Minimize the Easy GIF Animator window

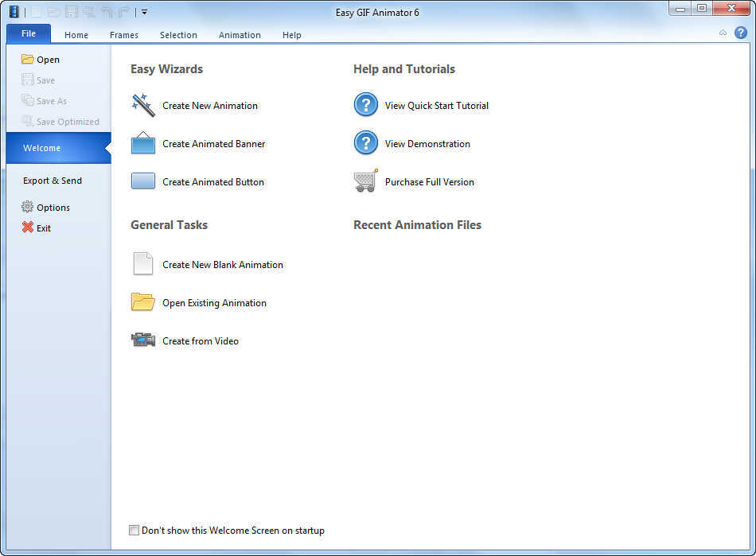coord(680,9)
